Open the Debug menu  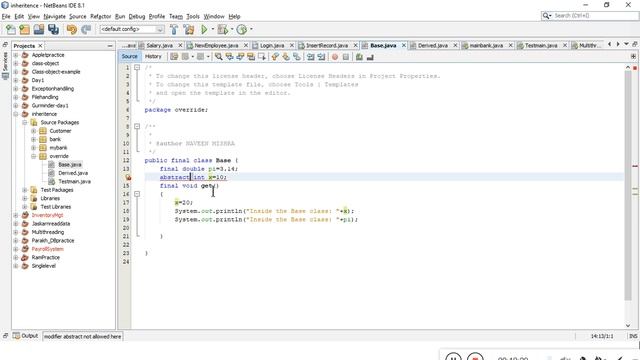[x=137, y=16]
